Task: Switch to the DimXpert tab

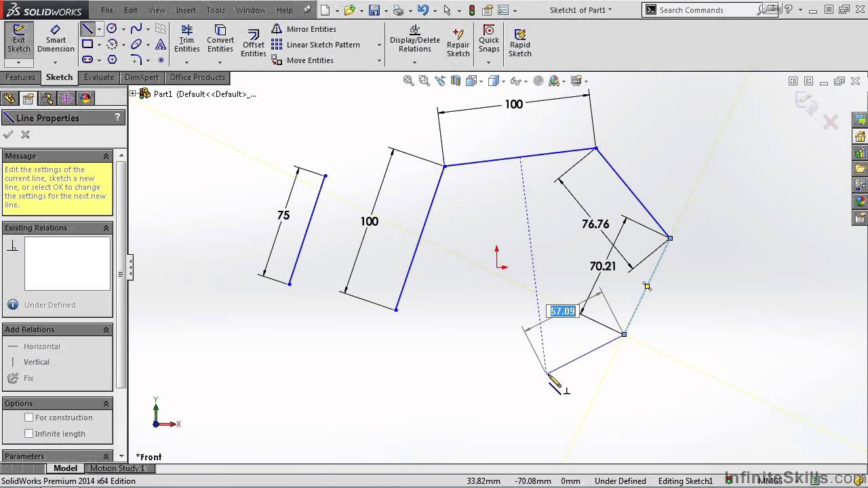Action: 142,77
